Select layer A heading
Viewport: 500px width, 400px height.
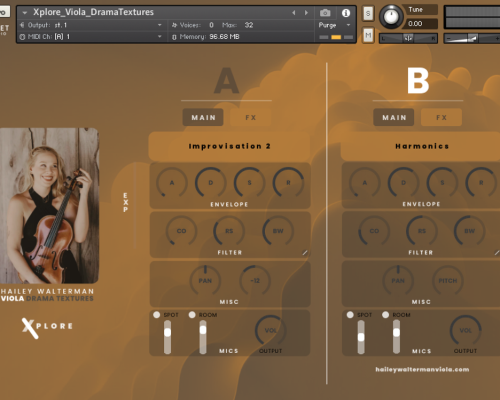226,81
